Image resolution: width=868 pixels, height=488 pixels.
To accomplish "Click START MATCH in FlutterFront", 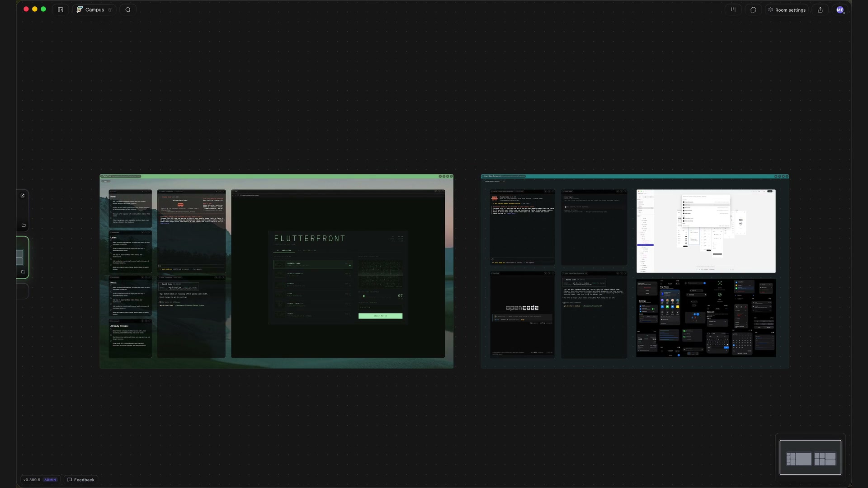I will [380, 316].
